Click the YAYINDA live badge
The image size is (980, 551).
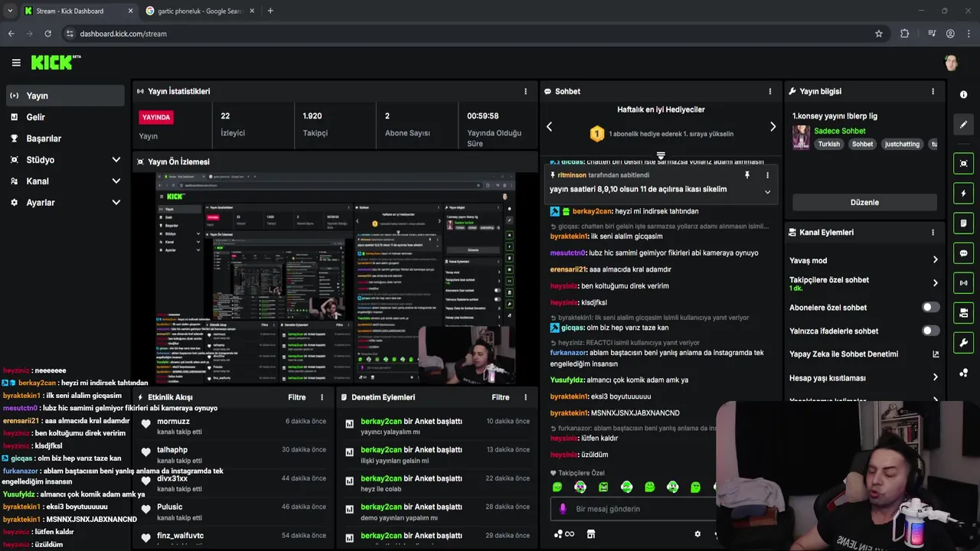click(x=155, y=117)
